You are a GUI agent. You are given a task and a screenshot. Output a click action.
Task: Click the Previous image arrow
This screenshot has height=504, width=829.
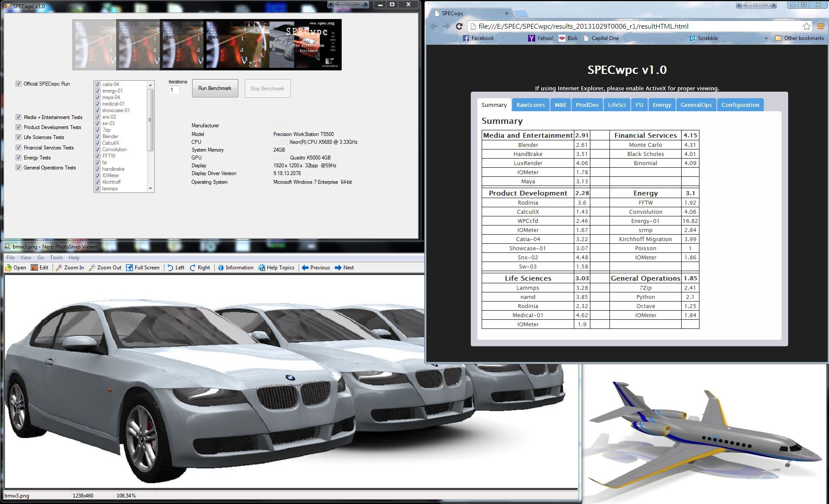(305, 268)
